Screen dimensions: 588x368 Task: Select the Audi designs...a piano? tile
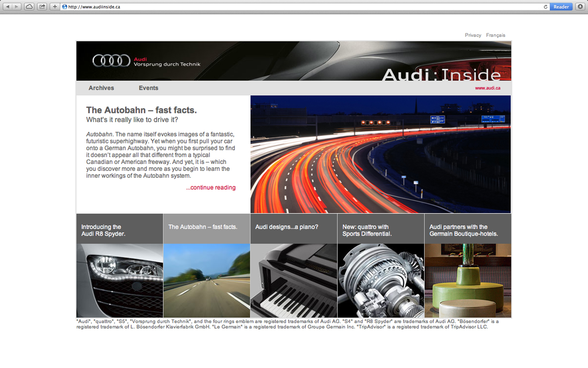[293, 229]
